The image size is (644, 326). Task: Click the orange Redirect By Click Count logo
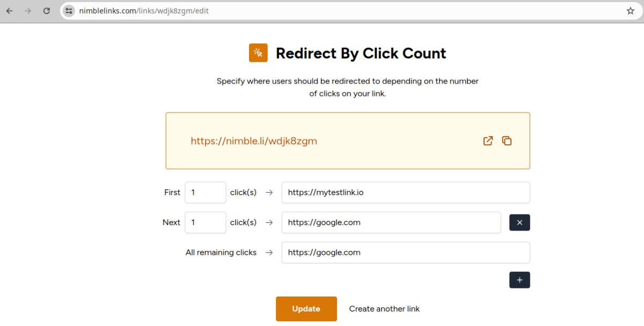258,53
